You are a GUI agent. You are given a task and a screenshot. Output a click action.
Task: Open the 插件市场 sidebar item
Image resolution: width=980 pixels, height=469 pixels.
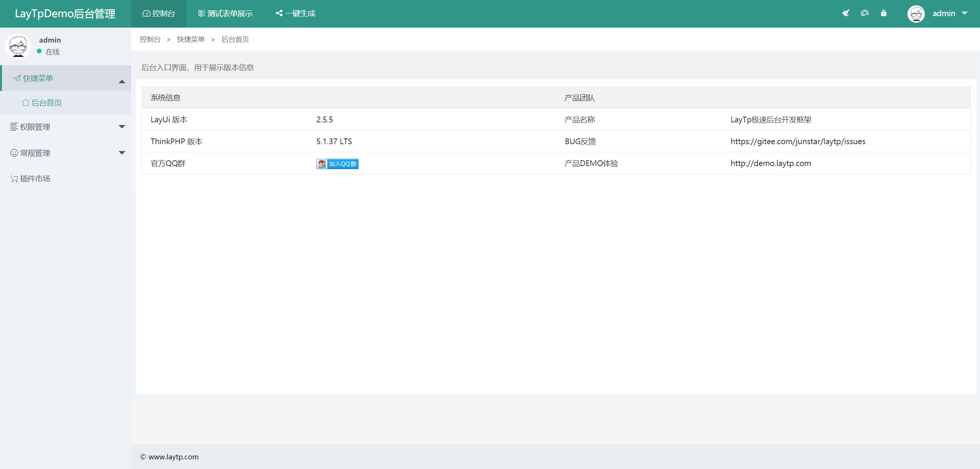click(x=66, y=179)
